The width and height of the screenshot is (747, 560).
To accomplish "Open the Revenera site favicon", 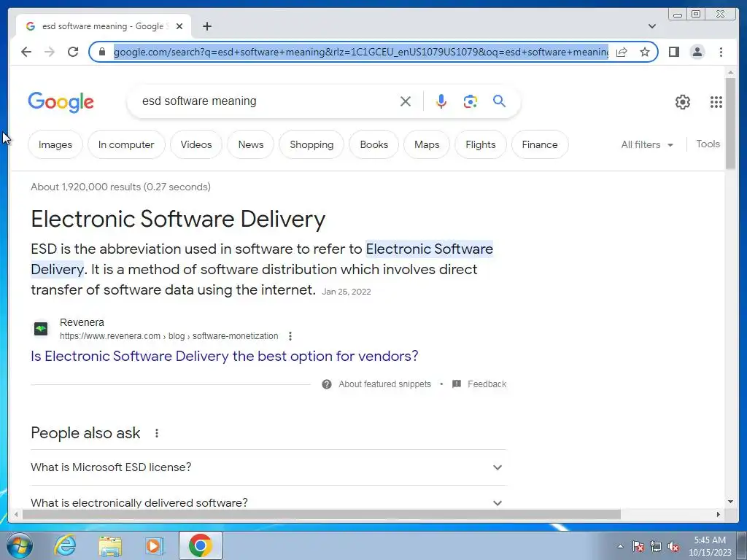I will [x=41, y=329].
